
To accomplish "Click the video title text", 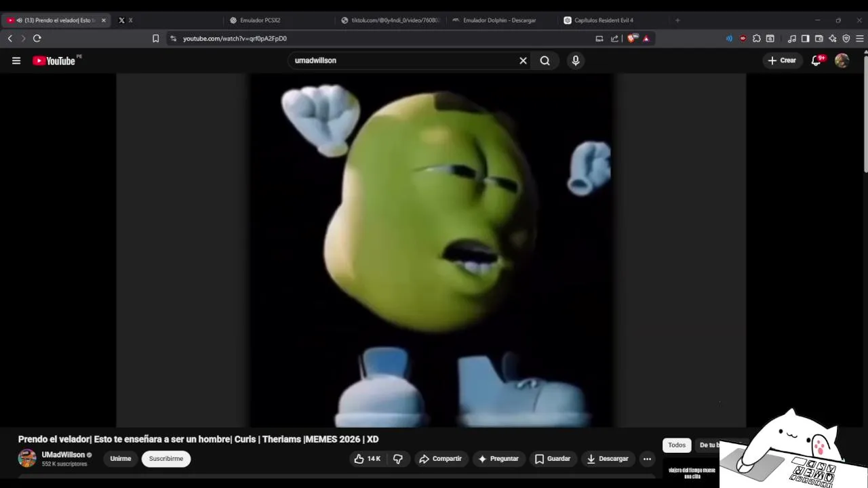I will coord(198,439).
